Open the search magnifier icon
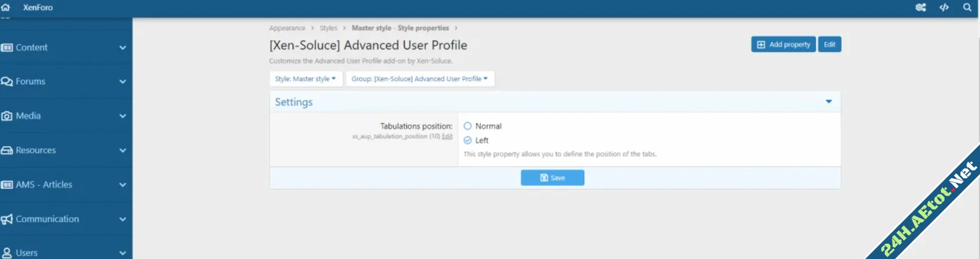Image resolution: width=980 pixels, height=259 pixels. point(967,7)
